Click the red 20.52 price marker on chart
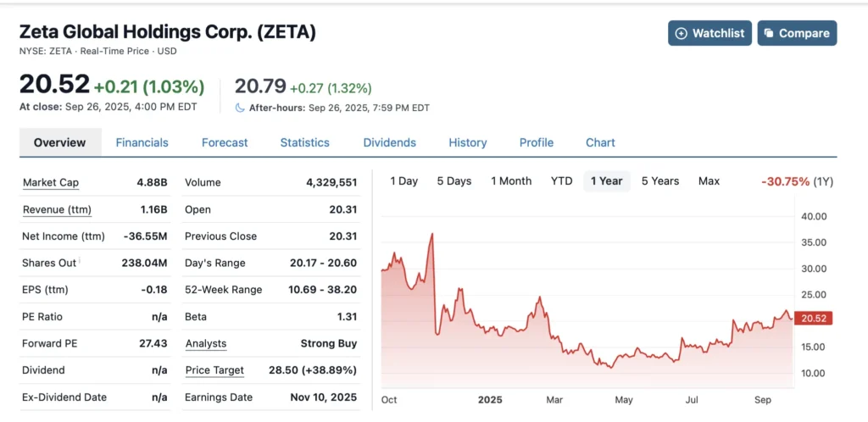 tap(812, 319)
